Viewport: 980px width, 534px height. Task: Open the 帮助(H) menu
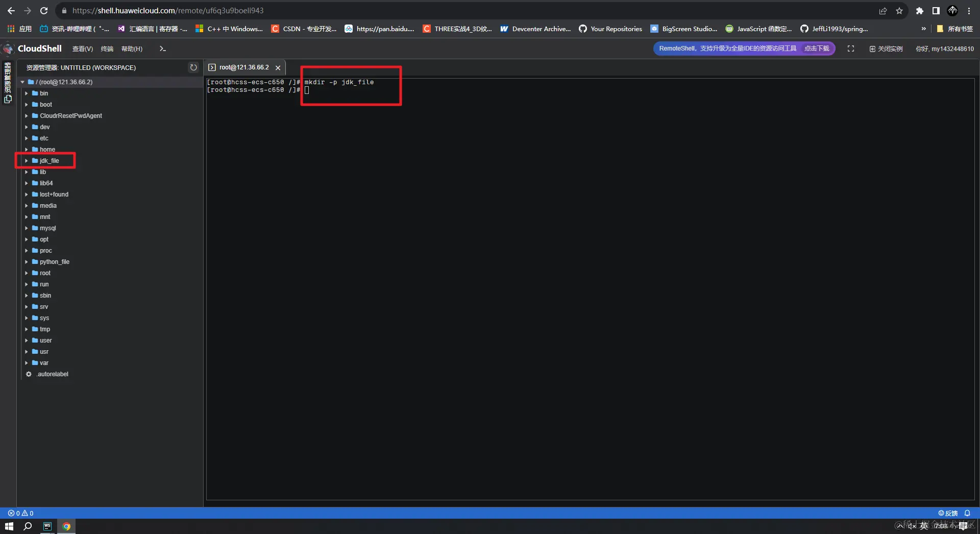132,48
